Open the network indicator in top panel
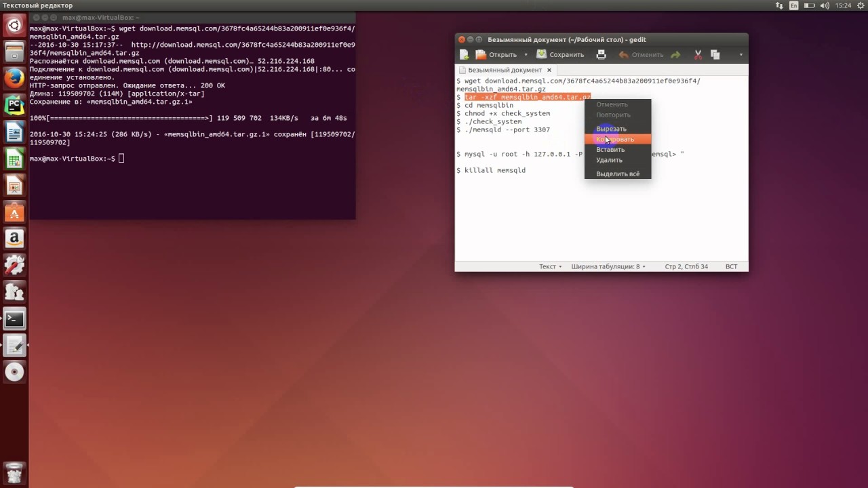 coord(779,5)
